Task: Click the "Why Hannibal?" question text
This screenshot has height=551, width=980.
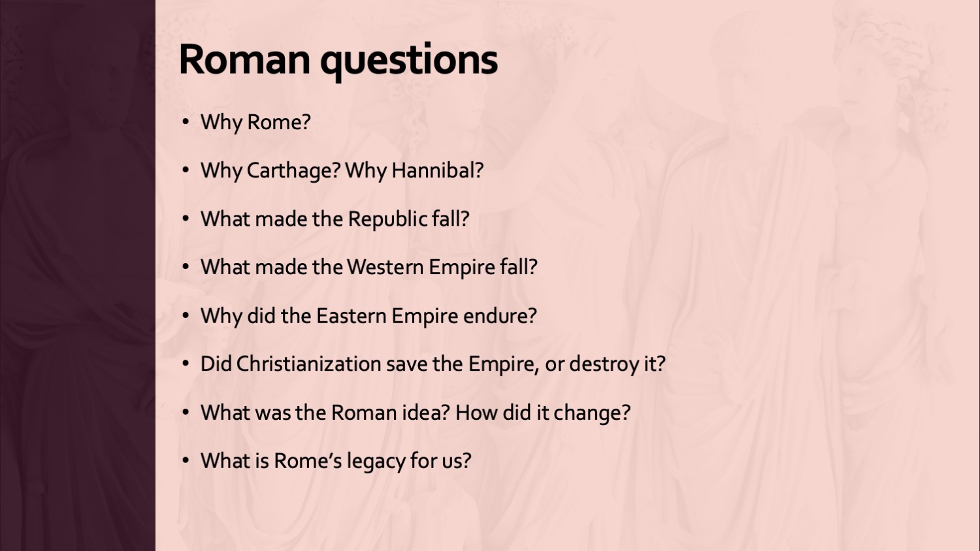Action: click(x=414, y=170)
